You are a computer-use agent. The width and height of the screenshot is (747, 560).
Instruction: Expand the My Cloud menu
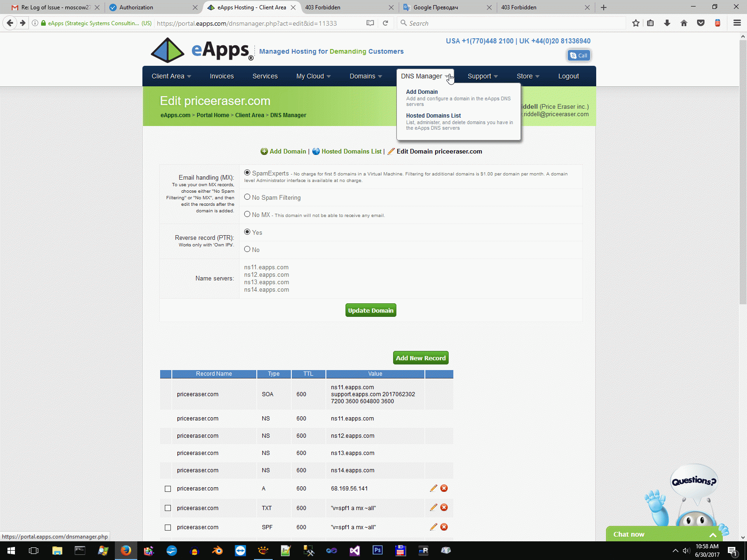tap(313, 76)
